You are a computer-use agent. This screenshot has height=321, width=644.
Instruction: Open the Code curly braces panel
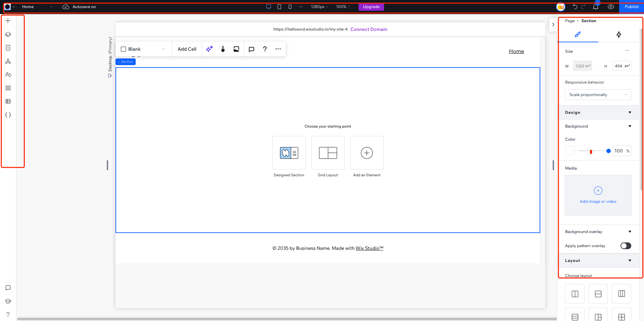[x=8, y=115]
